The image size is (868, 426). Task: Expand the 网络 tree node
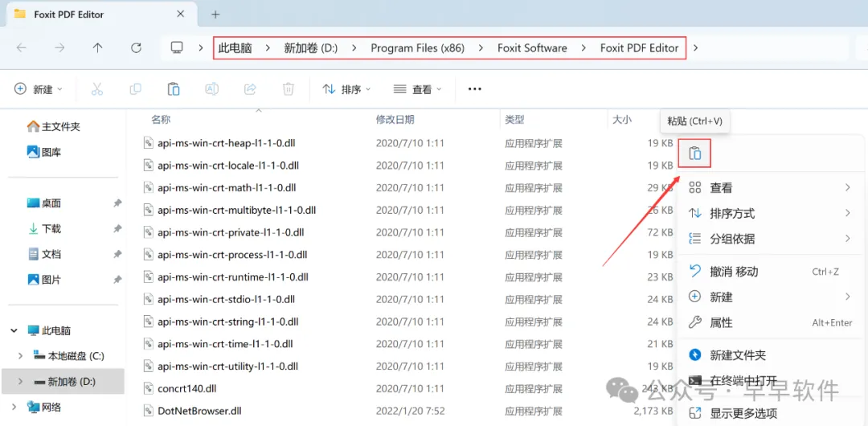[14, 408]
